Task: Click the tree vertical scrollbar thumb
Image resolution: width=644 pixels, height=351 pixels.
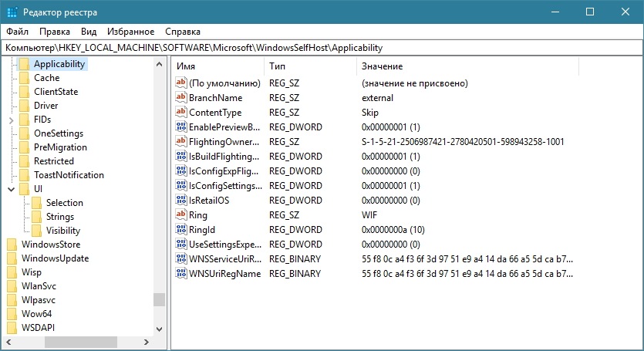Action: click(x=160, y=299)
